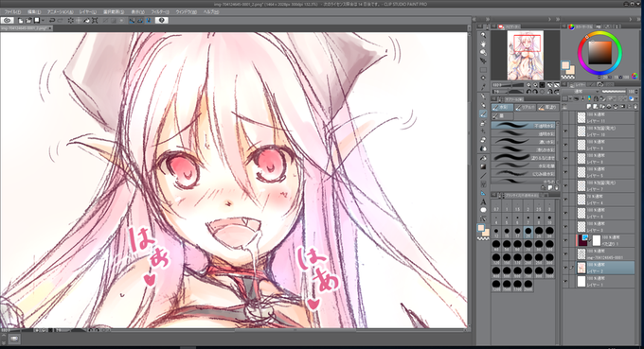644x349 pixels.
Task: Toggle visibility of img-704124645-0001 layer
Action: (x=565, y=254)
